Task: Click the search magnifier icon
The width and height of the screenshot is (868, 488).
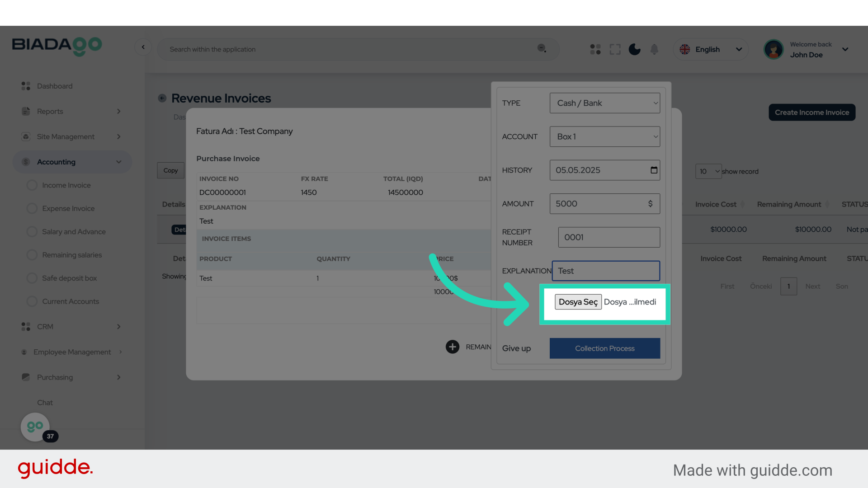Action: click(x=542, y=48)
